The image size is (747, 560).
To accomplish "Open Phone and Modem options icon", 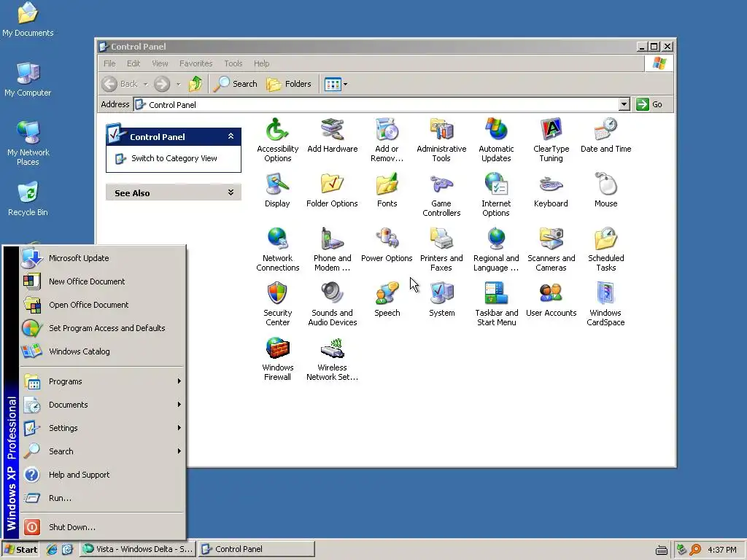I will tap(332, 249).
